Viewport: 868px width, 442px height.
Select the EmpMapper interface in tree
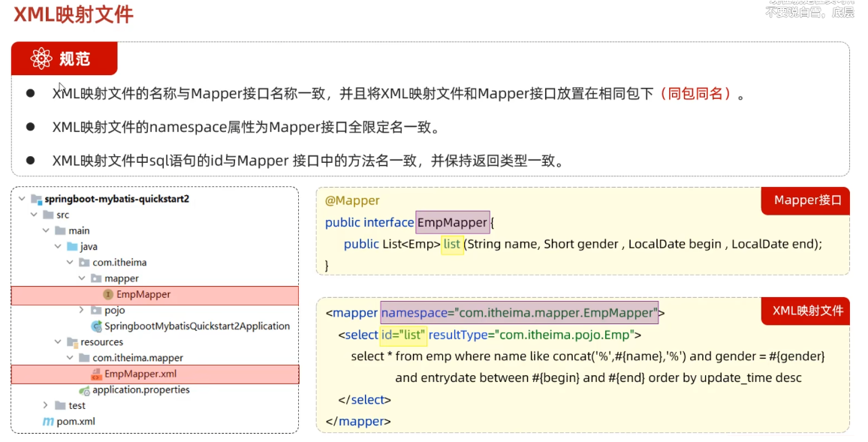155,295
